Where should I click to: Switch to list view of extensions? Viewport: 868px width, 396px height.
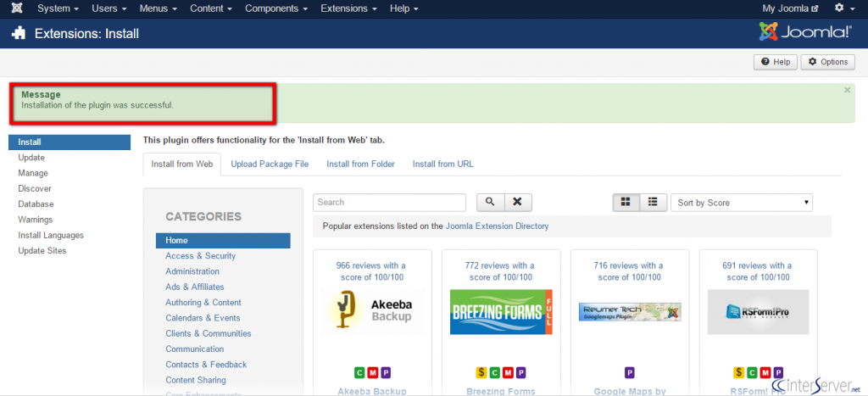pyautogui.click(x=654, y=202)
